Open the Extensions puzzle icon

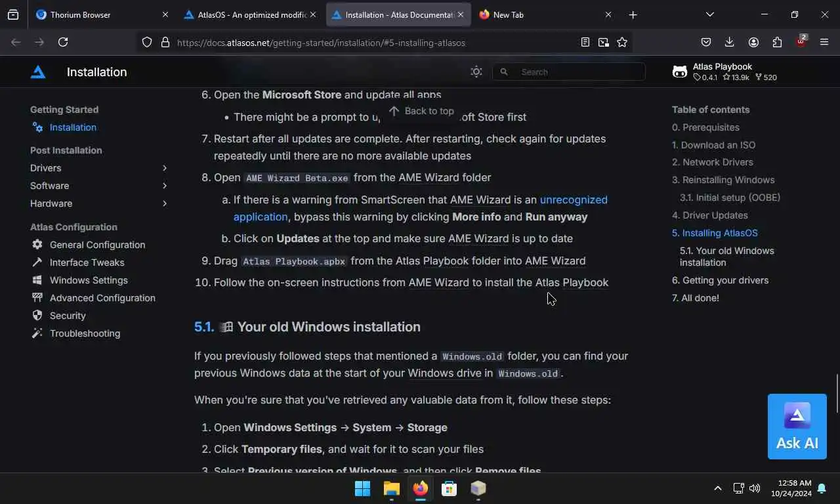pyautogui.click(x=777, y=42)
